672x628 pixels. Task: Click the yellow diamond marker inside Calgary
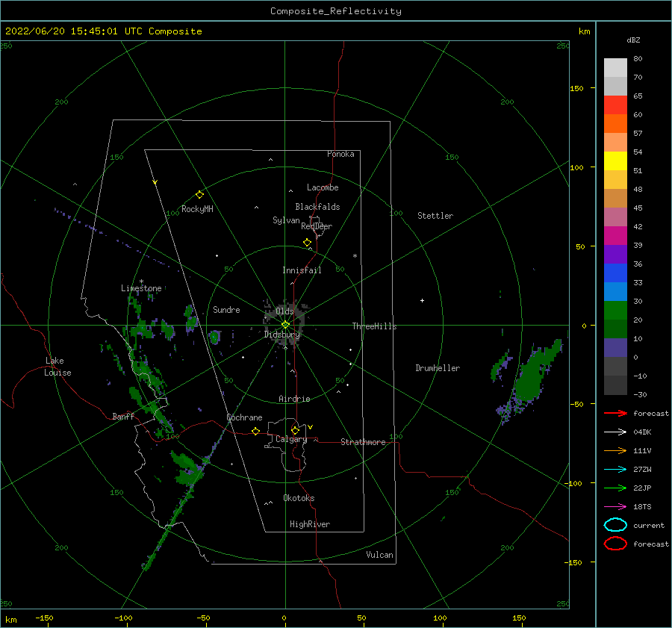295,430
